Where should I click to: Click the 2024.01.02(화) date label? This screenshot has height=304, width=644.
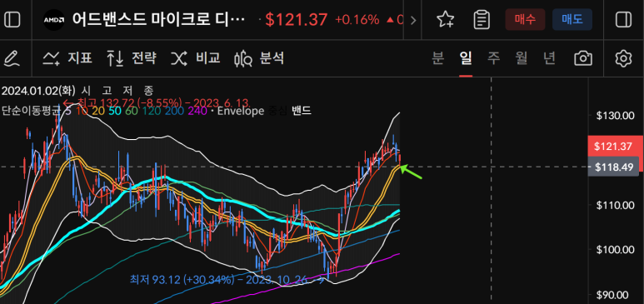point(38,91)
